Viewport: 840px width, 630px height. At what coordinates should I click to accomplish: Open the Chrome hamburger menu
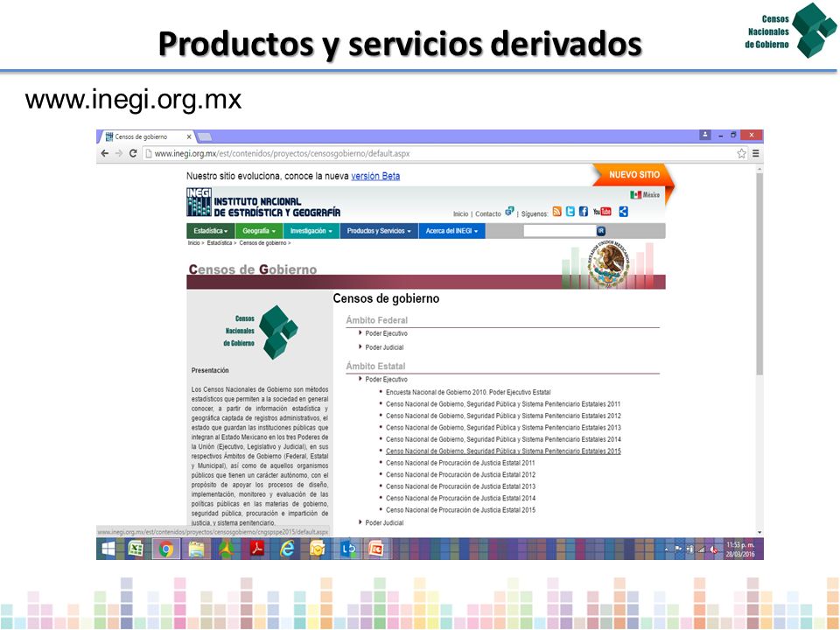(755, 154)
